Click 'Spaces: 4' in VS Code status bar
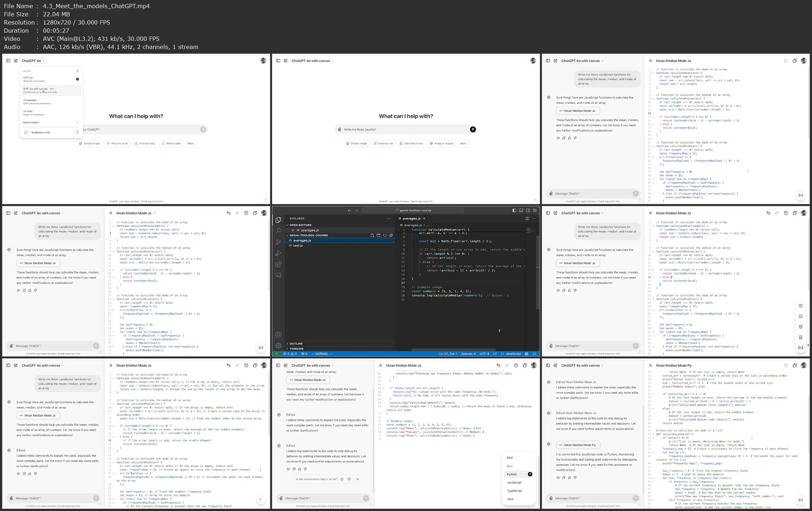Image resolution: width=812 pixels, height=511 pixels. (x=468, y=354)
